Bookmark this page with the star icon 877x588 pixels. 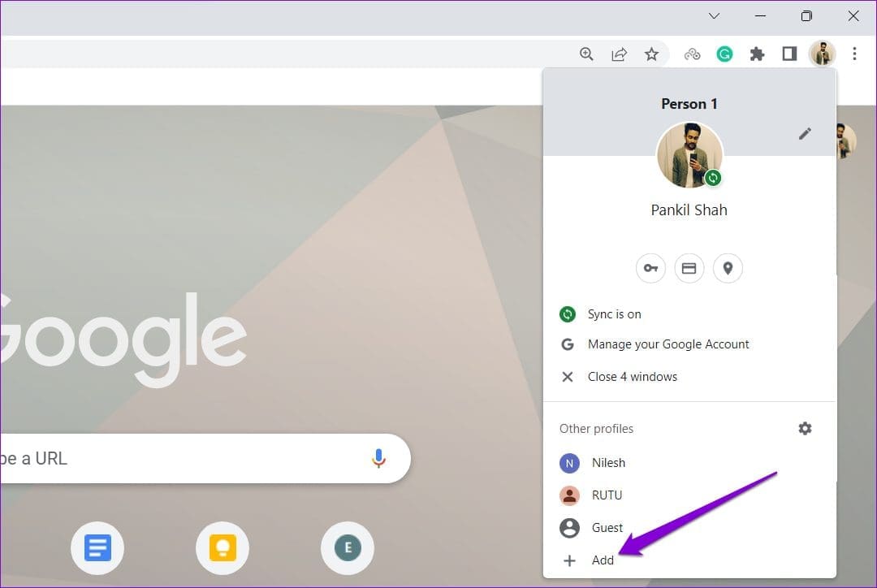[x=651, y=54]
